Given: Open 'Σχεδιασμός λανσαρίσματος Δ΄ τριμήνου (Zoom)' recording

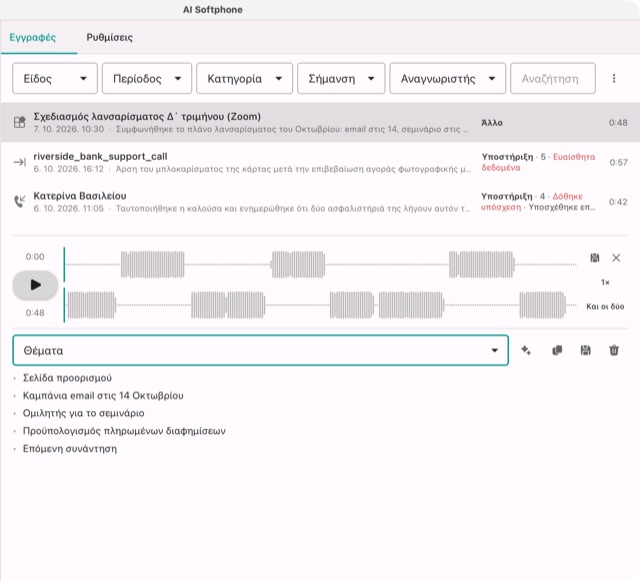Looking at the screenshot, I should pos(320,122).
